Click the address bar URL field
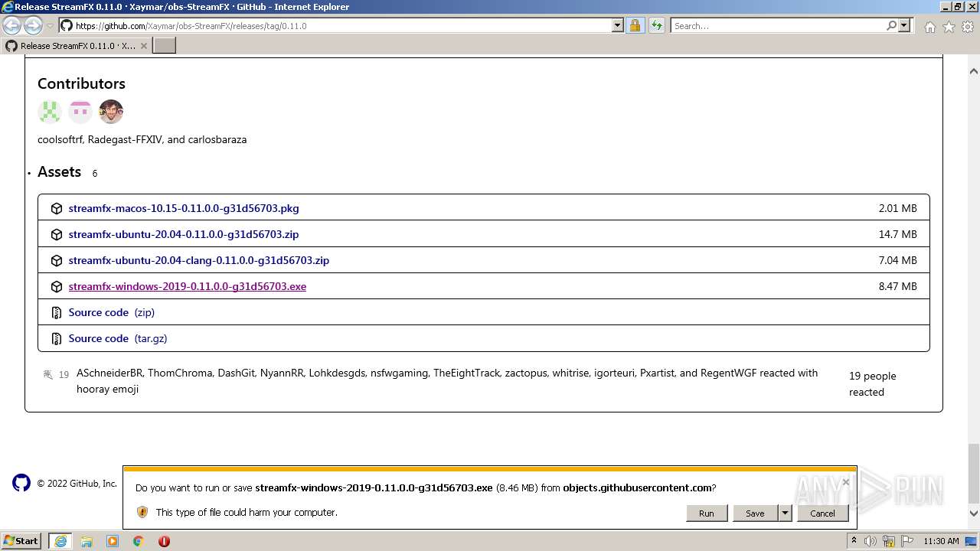 tap(335, 25)
